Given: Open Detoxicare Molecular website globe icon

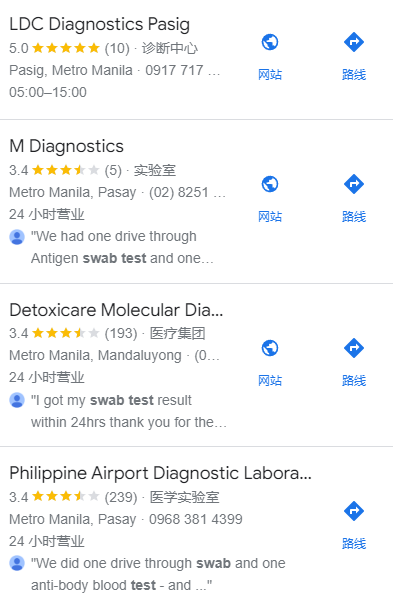Looking at the screenshot, I should click(270, 348).
